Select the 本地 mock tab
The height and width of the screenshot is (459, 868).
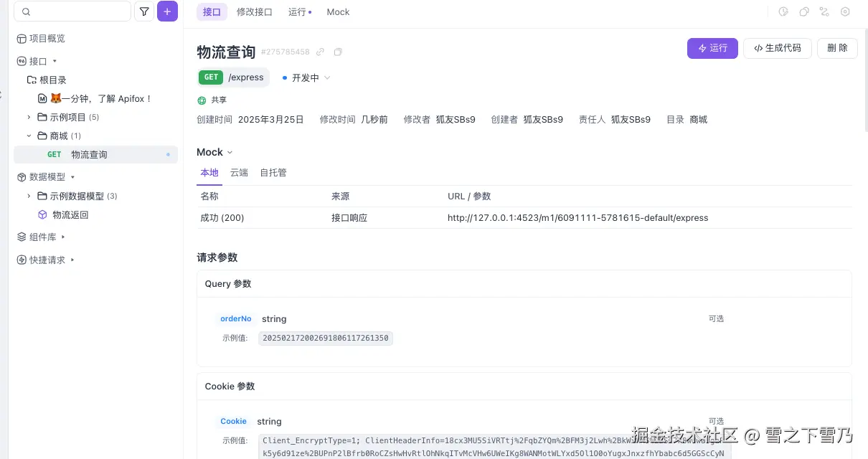pos(209,173)
